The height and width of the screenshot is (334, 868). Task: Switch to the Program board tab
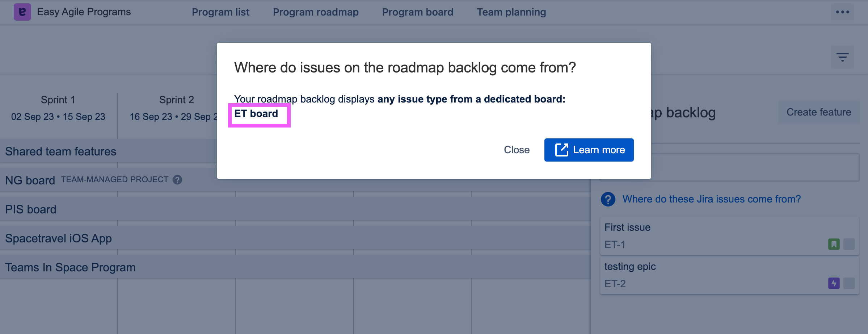pyautogui.click(x=417, y=12)
